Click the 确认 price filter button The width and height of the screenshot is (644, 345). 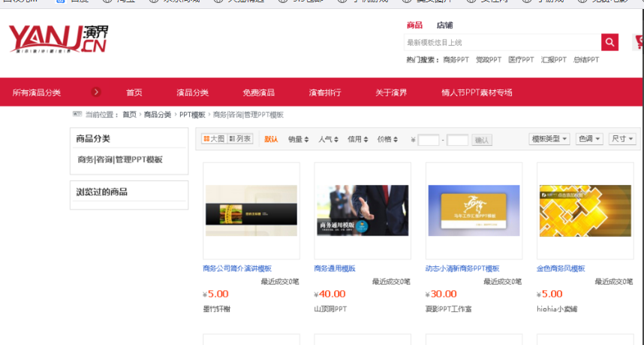click(482, 140)
